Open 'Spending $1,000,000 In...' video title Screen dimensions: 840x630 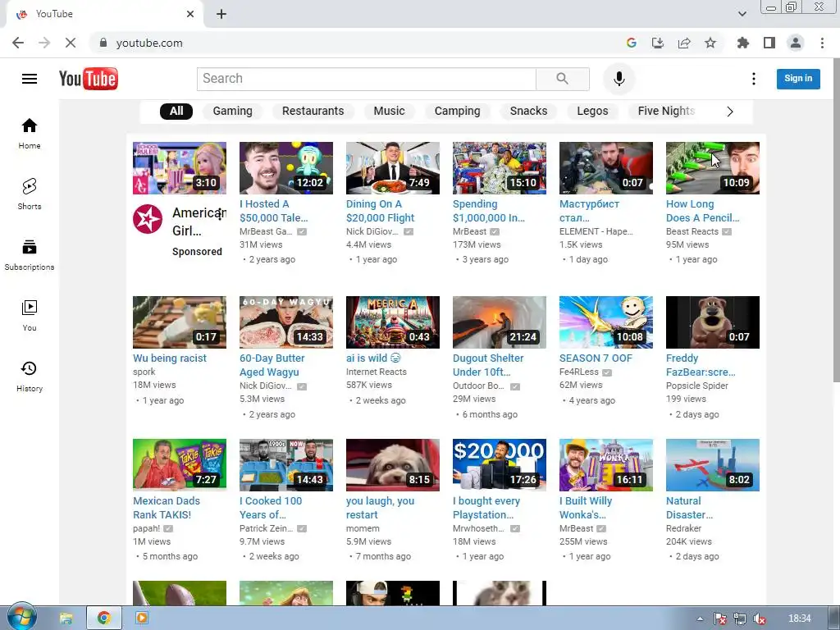pos(488,211)
